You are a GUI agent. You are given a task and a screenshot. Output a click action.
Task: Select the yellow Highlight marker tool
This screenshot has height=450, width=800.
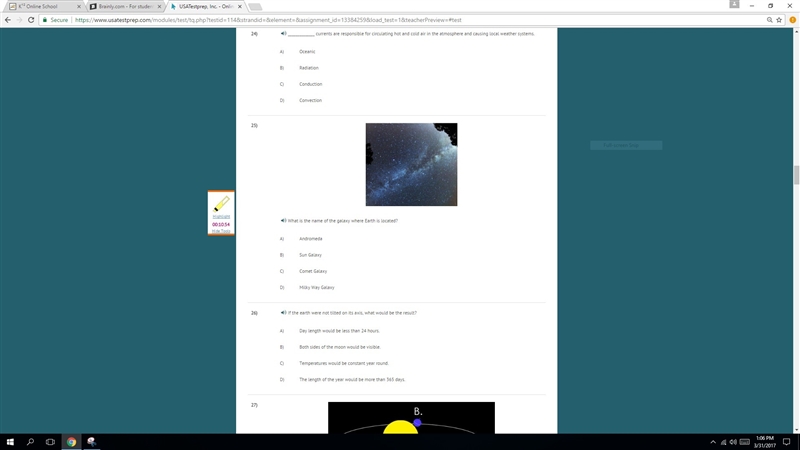(x=221, y=204)
